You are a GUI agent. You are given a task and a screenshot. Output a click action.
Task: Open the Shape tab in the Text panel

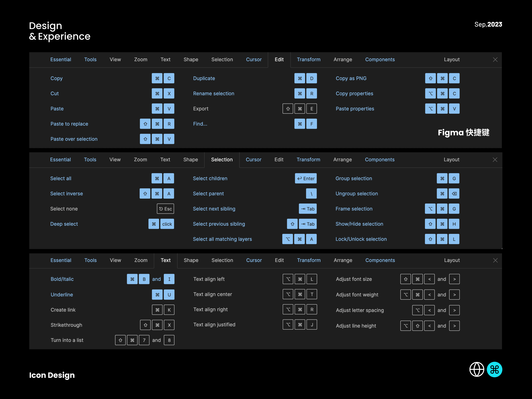coord(191,260)
